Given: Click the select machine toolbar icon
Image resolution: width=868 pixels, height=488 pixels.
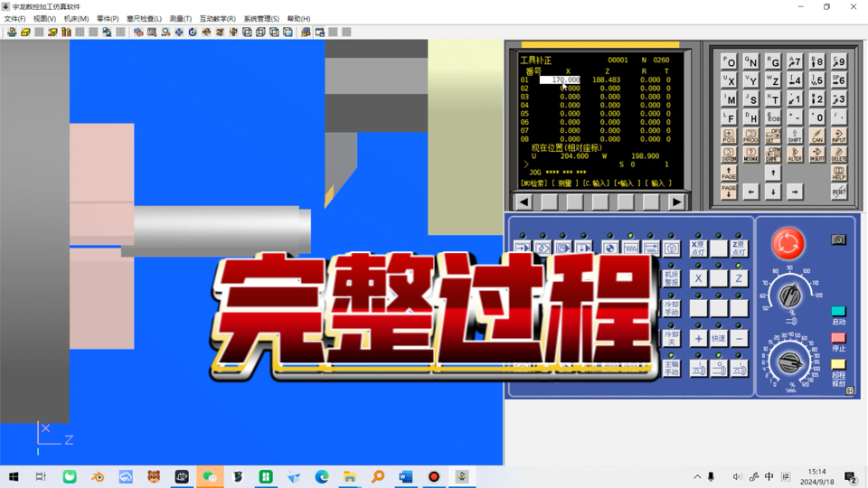Looking at the screenshot, I should tap(12, 33).
